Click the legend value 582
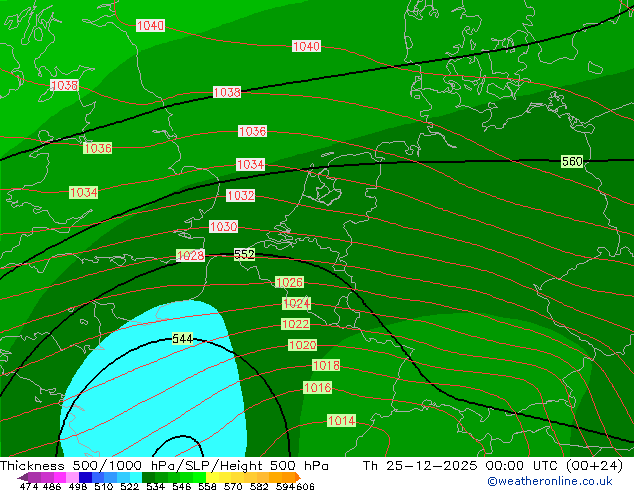Screen dimensions: 634x490 pyautogui.click(x=259, y=486)
